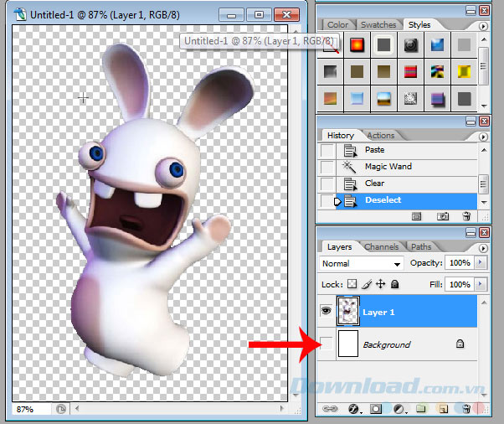Switch to the Channels tab
Viewport: 504px width, 424px height.
[x=381, y=247]
